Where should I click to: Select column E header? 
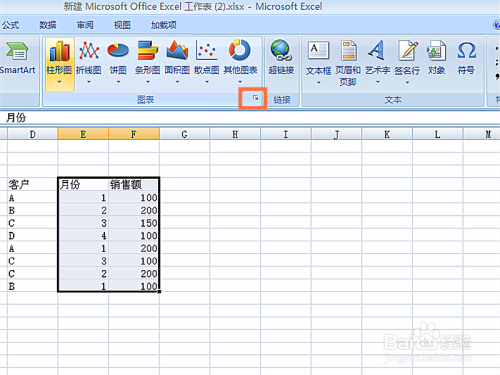pyautogui.click(x=83, y=134)
